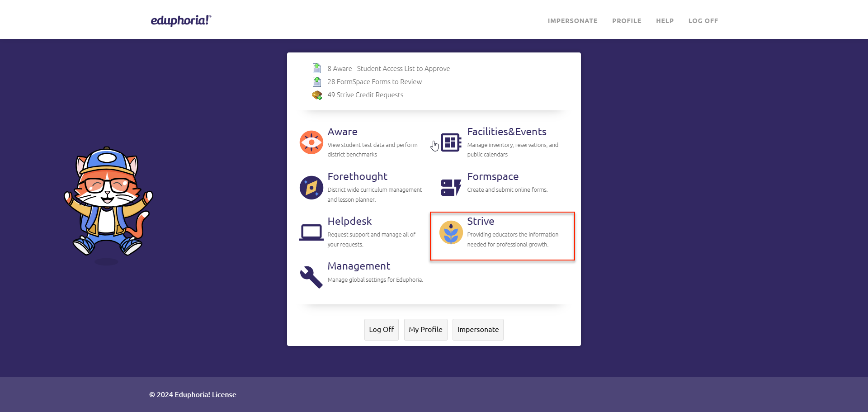
Task: Open 28 FormSpace Forms to Review link
Action: 374,82
